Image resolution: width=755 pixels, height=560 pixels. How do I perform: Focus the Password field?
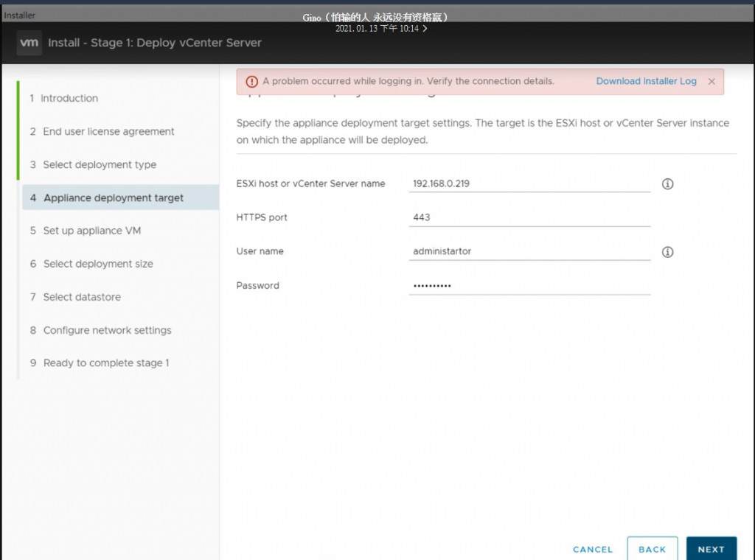[x=529, y=286]
